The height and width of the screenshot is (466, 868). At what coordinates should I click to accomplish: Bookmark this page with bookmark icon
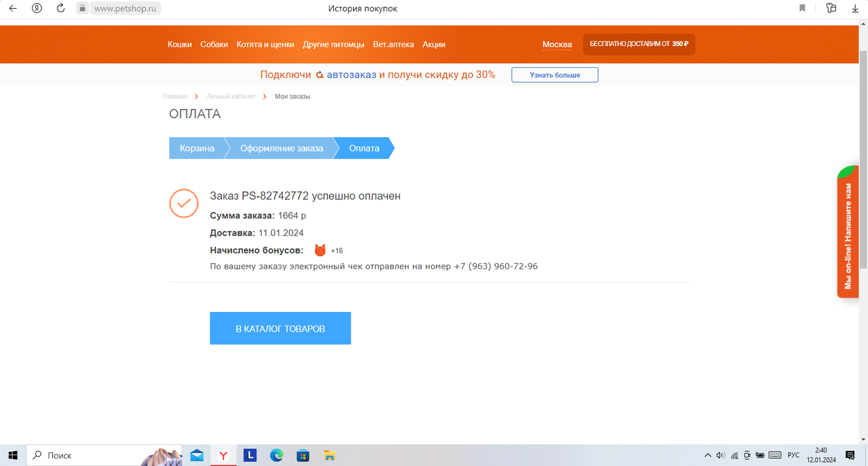(802, 9)
